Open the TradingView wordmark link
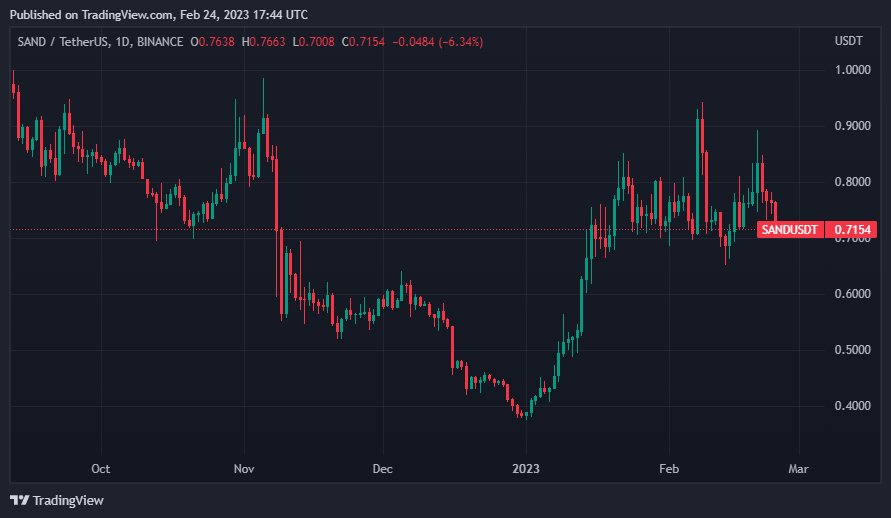Screen dimensions: 891x518 tap(68, 500)
